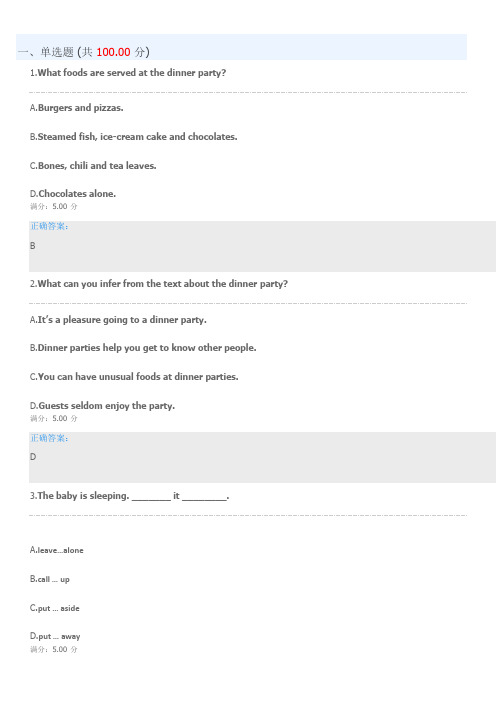The width and height of the screenshot is (496, 702).
Task: Click the section header showing 100.00 points
Action: 241,47
